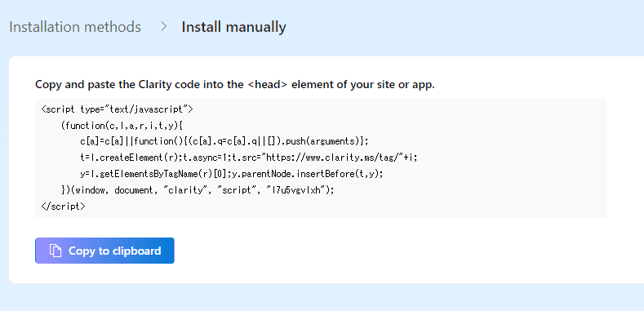Click the Copy to clipboard button
The height and width of the screenshot is (311, 644).
(104, 251)
